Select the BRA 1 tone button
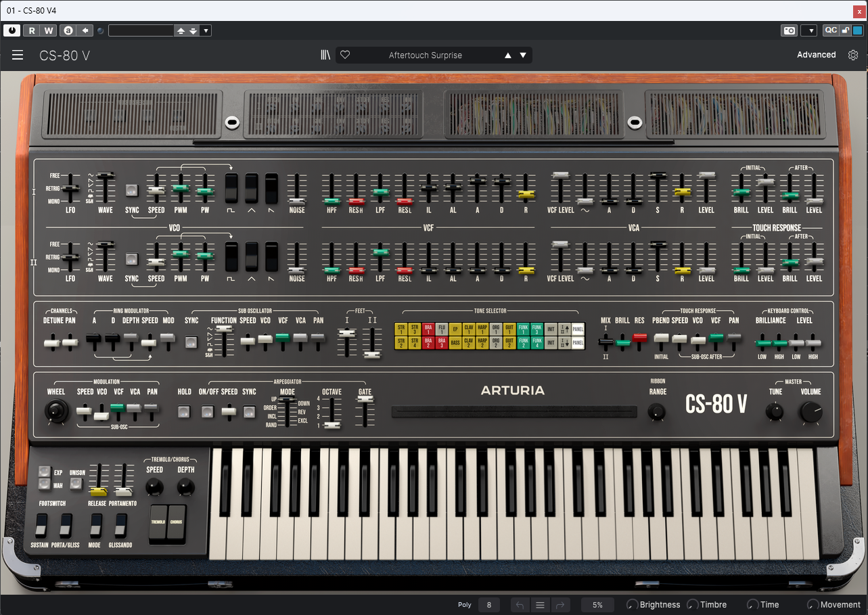Image resolution: width=868 pixels, height=615 pixels. coord(428,329)
